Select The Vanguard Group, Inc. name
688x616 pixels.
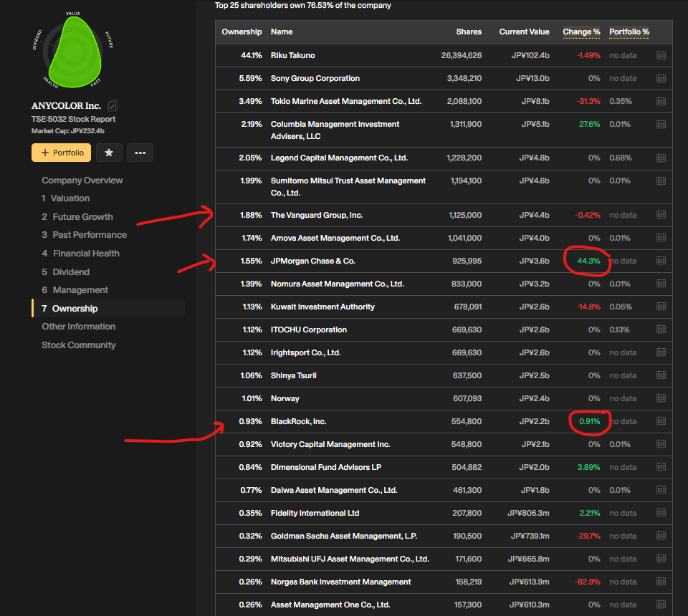coord(316,215)
